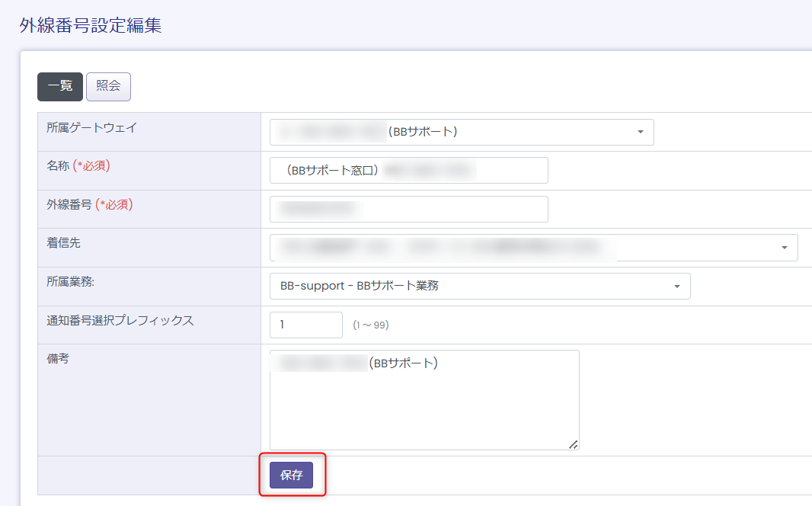This screenshot has width=812, height=506.
Task: Grab the 備考 textarea resize handle
Action: point(573,444)
